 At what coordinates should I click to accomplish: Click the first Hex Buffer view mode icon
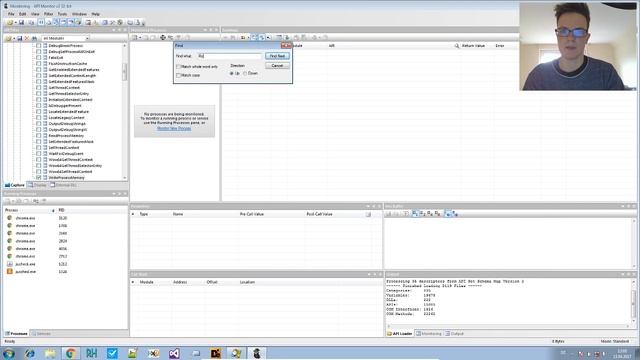click(415, 213)
